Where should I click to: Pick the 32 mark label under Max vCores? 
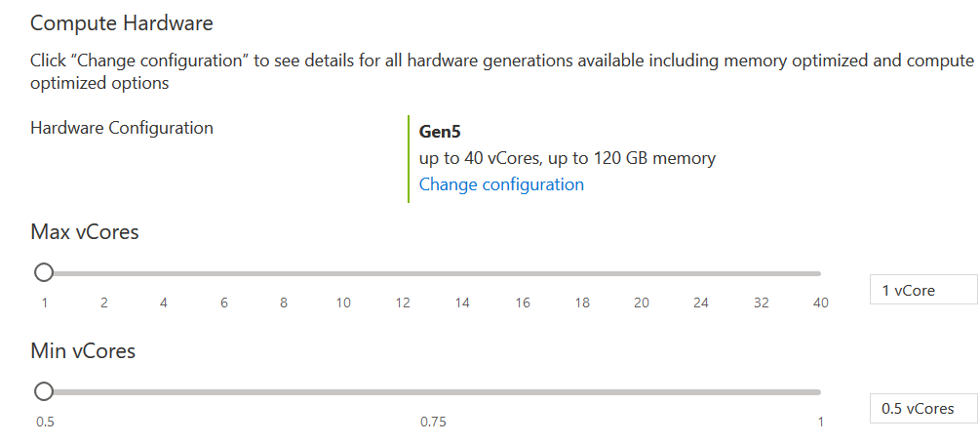761,303
